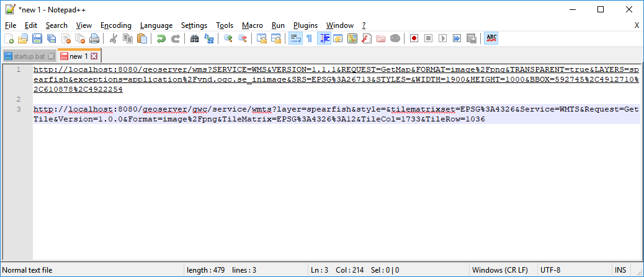Click line number 1 in margin
The height and width of the screenshot is (277, 644).
19,69
